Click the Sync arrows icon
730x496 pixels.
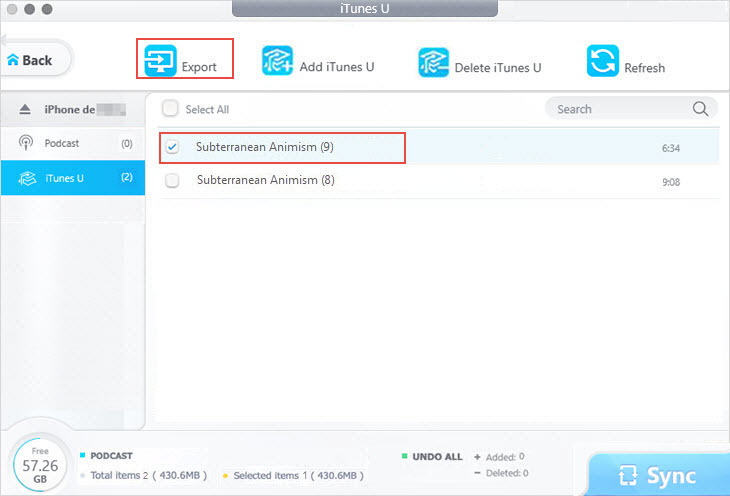click(628, 476)
